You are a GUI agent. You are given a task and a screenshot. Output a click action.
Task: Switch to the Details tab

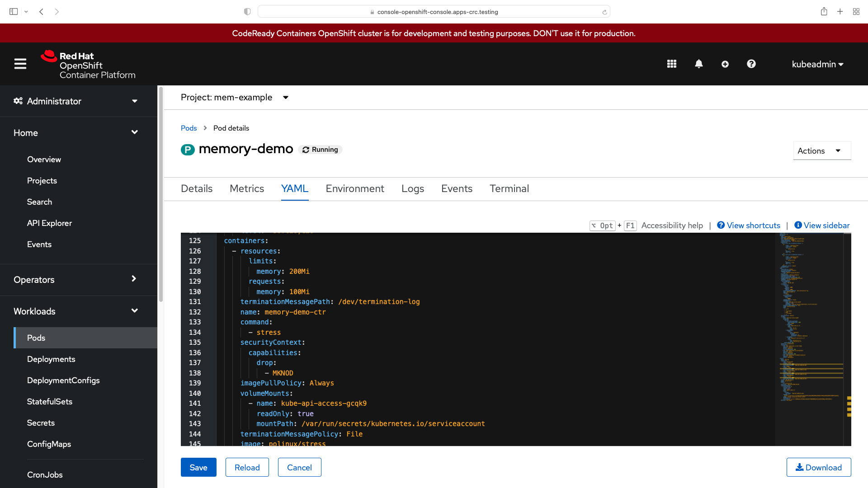(197, 189)
